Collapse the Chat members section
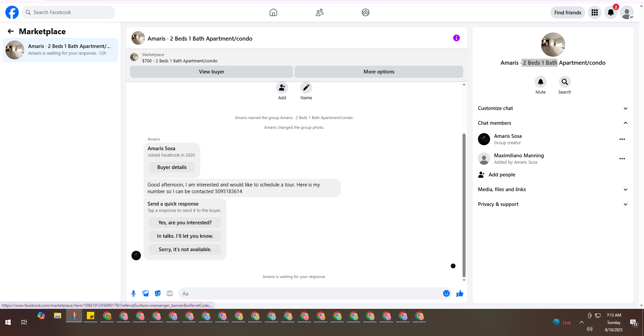644x336 pixels. [553, 123]
